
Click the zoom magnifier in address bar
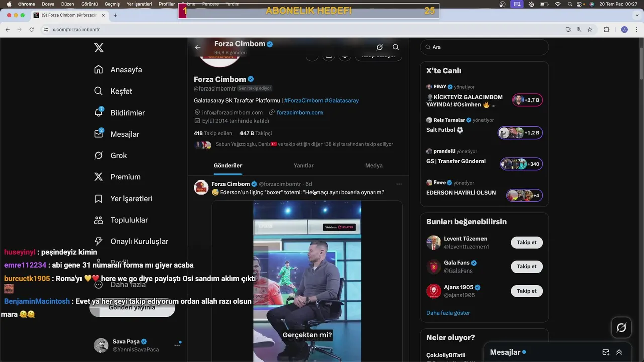(579, 30)
